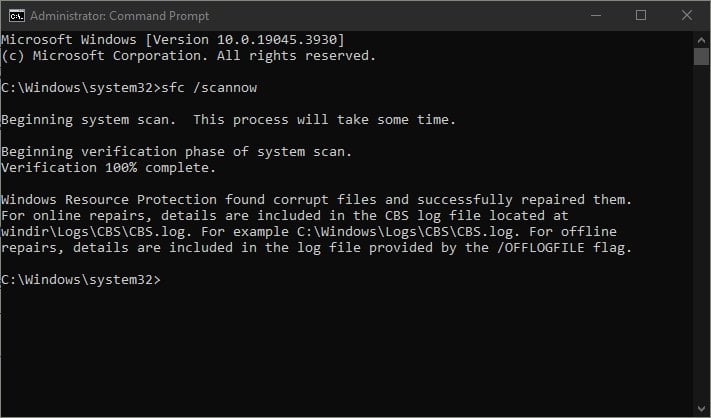This screenshot has height=418, width=711.
Task: Click the vertical scrollbar thumb
Action: coord(701,57)
